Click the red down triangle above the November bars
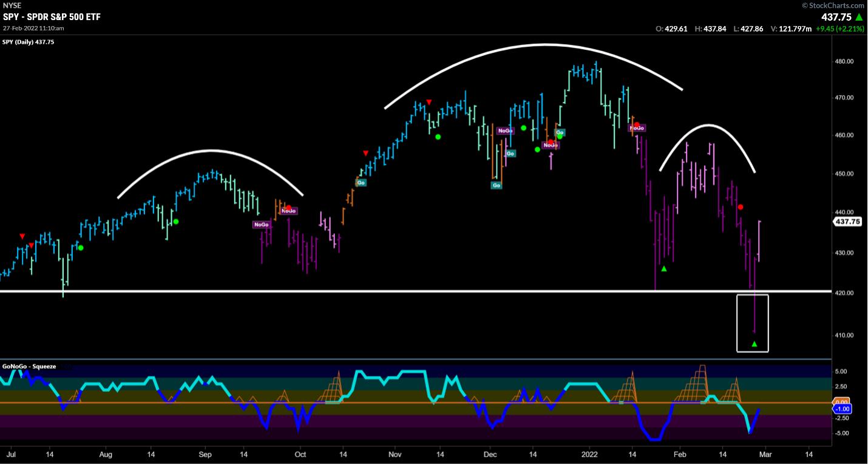Screen dimensions: 868x465 (429, 102)
